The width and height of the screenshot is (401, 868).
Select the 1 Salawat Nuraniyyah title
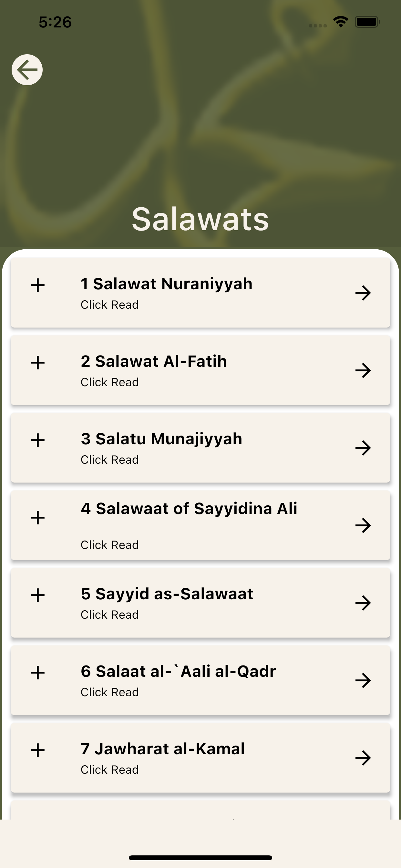167,284
